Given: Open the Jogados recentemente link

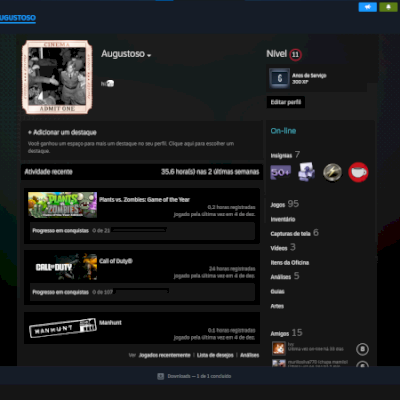Looking at the screenshot, I should 165,355.
